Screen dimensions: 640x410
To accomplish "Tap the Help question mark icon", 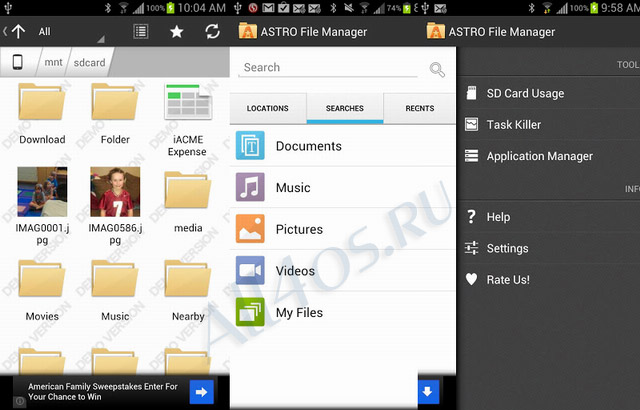I will point(471,217).
